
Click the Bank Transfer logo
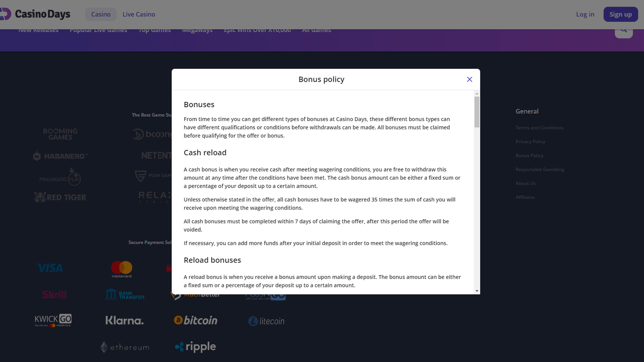pos(125,294)
